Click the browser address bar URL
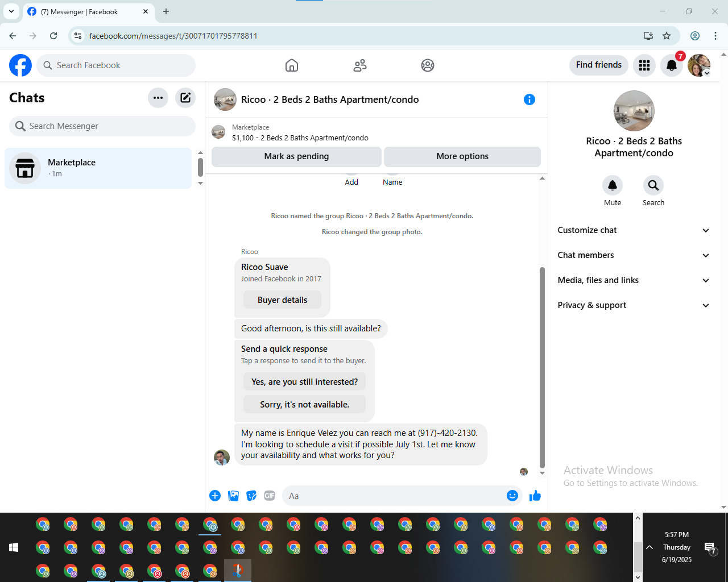The height and width of the screenshot is (582, 728). pos(173,36)
